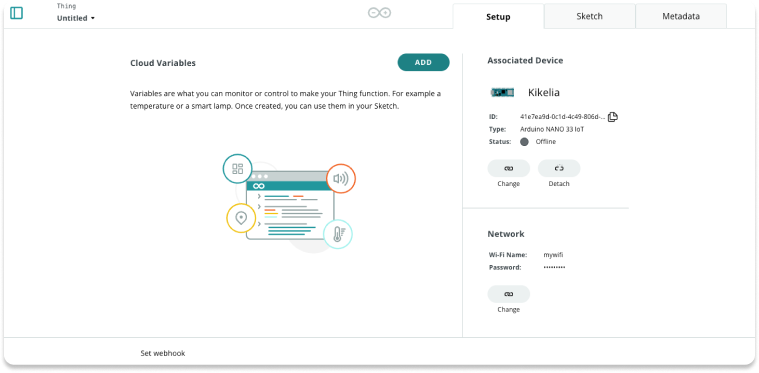
Task: Click the Kikelia board thumbnail
Action: click(502, 92)
